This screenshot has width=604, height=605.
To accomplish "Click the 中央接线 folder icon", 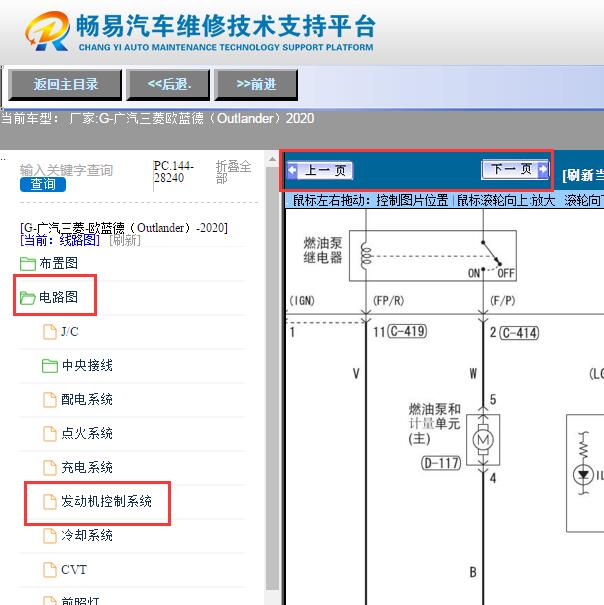I will pos(50,366).
